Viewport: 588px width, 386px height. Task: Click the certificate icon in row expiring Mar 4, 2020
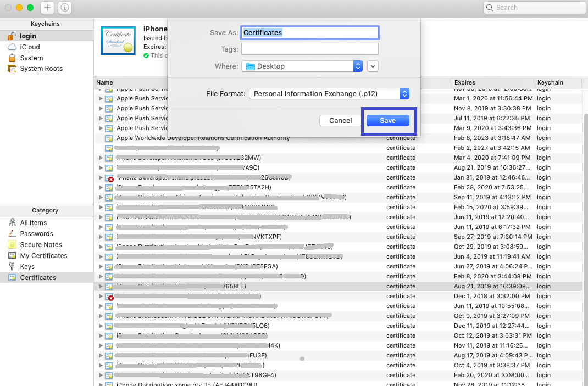109,158
